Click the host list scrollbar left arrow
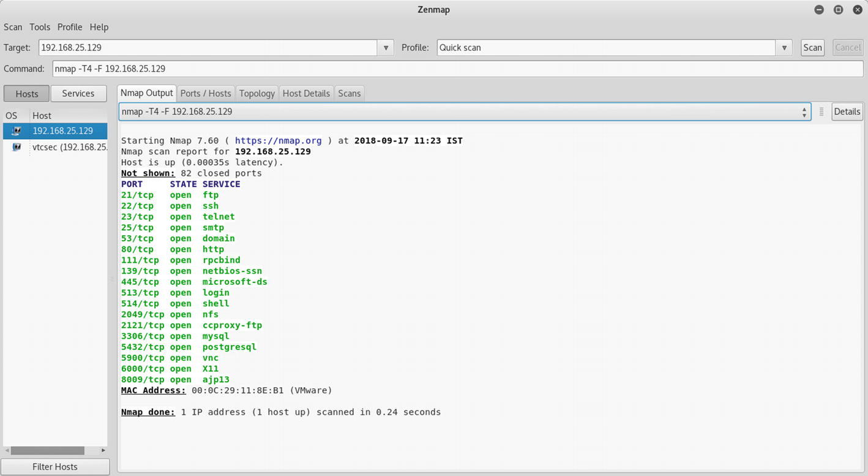The image size is (868, 476). 7,450
